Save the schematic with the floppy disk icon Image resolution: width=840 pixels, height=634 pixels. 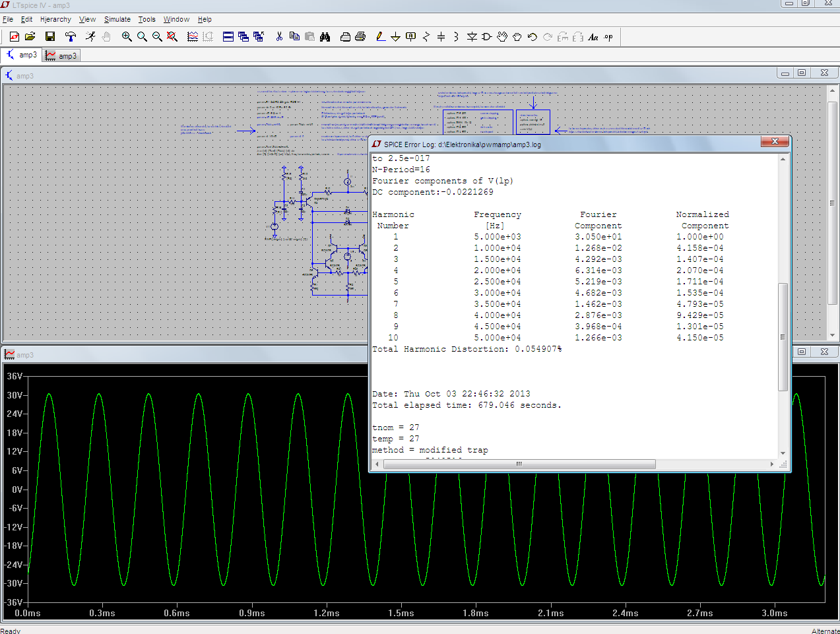point(49,37)
